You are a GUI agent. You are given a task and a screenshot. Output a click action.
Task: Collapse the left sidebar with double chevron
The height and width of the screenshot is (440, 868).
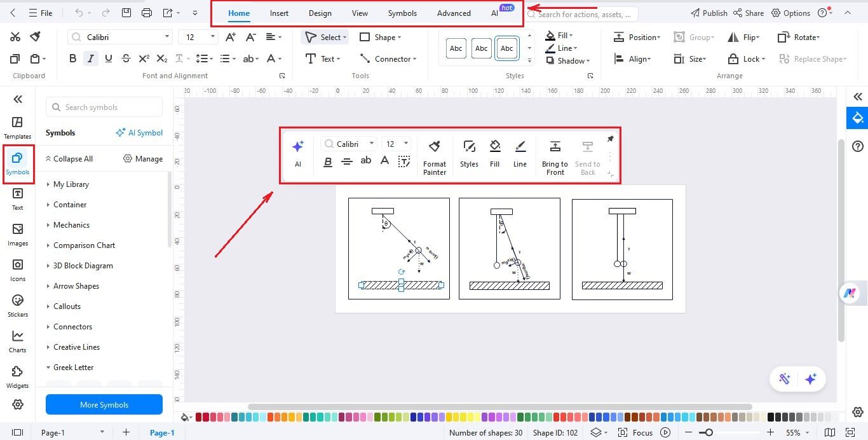[x=18, y=99]
